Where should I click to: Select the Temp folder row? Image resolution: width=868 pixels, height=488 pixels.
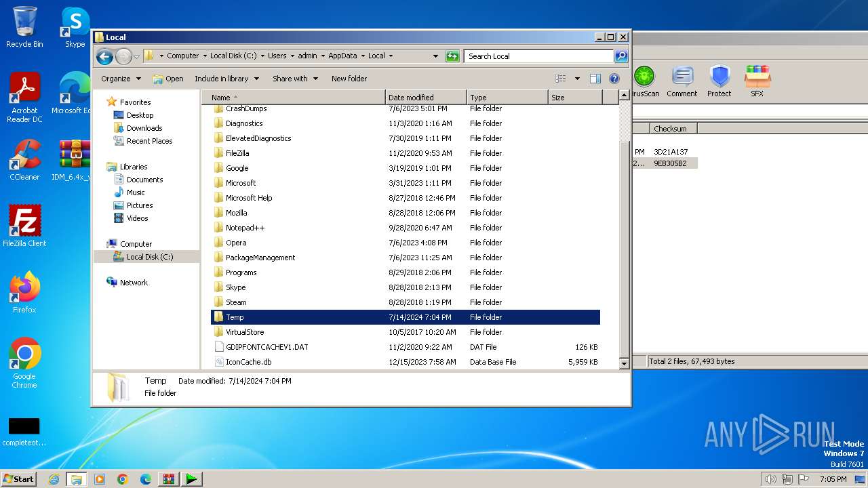click(x=406, y=317)
